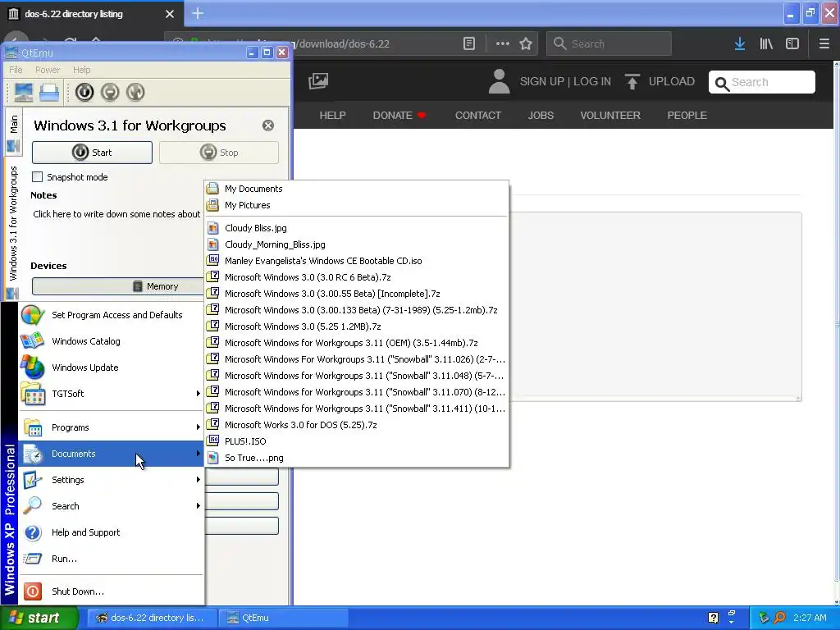Click the orange magnifier tray icon
The image size is (840, 630).
(779, 618)
